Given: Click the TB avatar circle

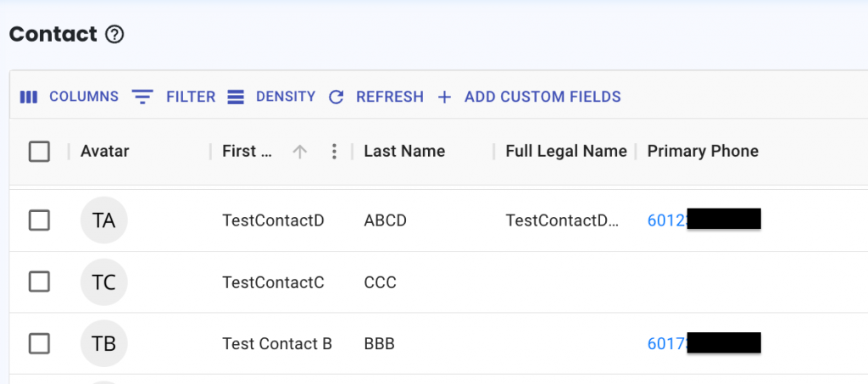Looking at the screenshot, I should coord(104,343).
